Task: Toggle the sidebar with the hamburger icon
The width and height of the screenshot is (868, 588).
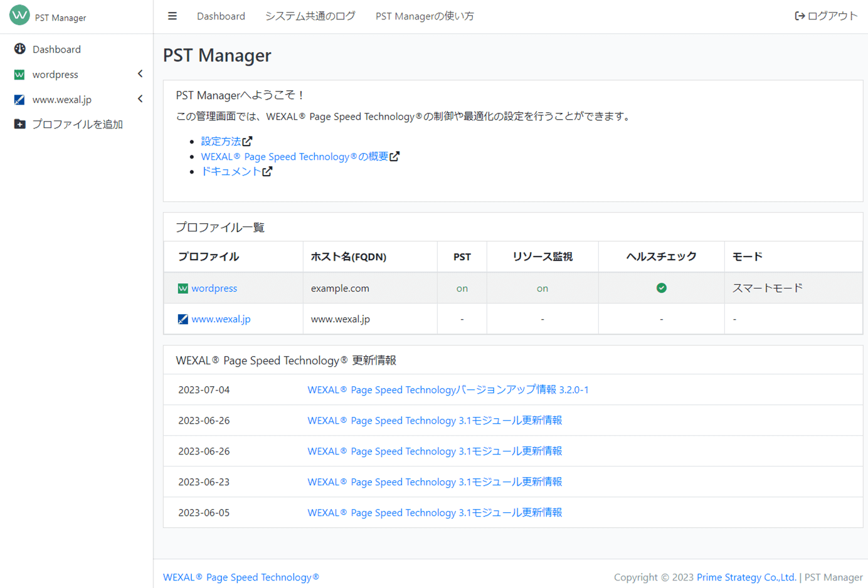Action: pos(172,16)
